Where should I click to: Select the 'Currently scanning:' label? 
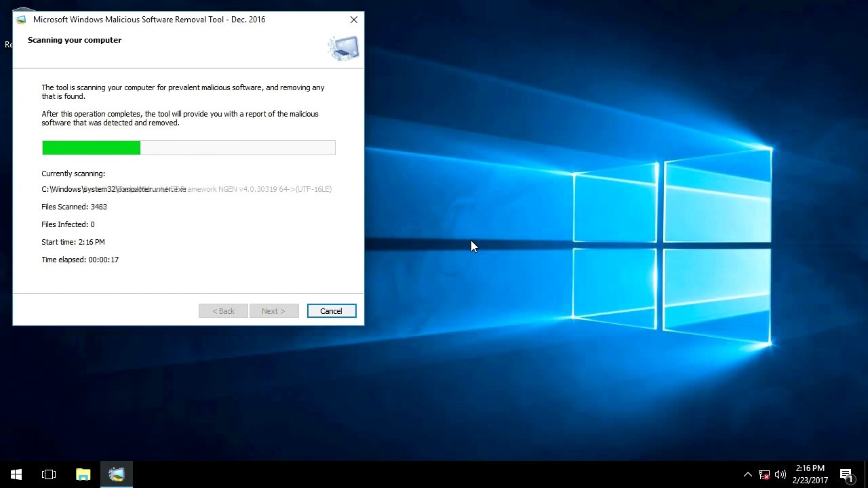point(73,174)
